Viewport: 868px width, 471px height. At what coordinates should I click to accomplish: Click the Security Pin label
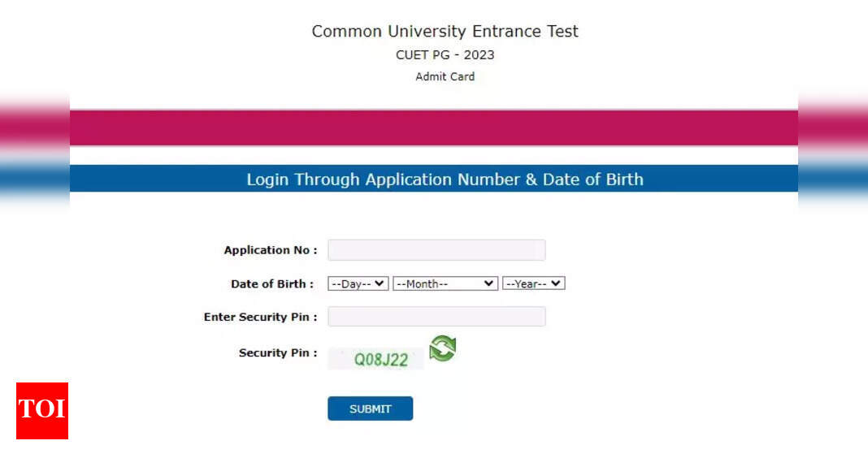point(279,352)
